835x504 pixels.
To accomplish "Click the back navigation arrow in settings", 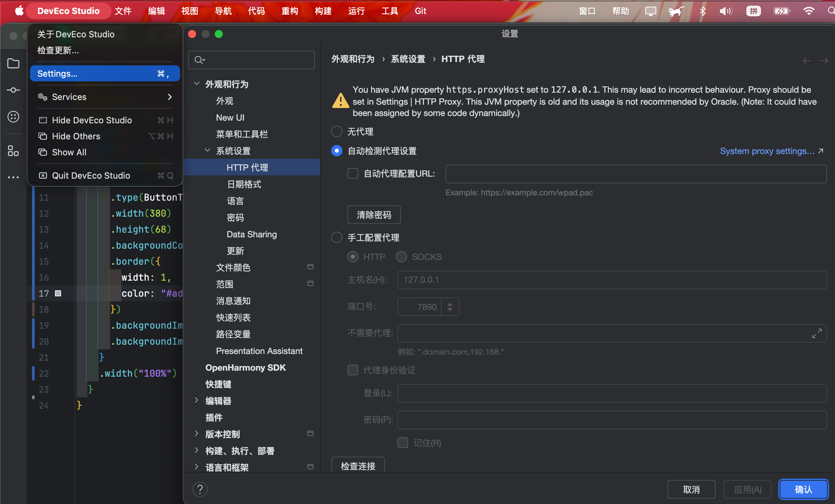I will pyautogui.click(x=807, y=61).
